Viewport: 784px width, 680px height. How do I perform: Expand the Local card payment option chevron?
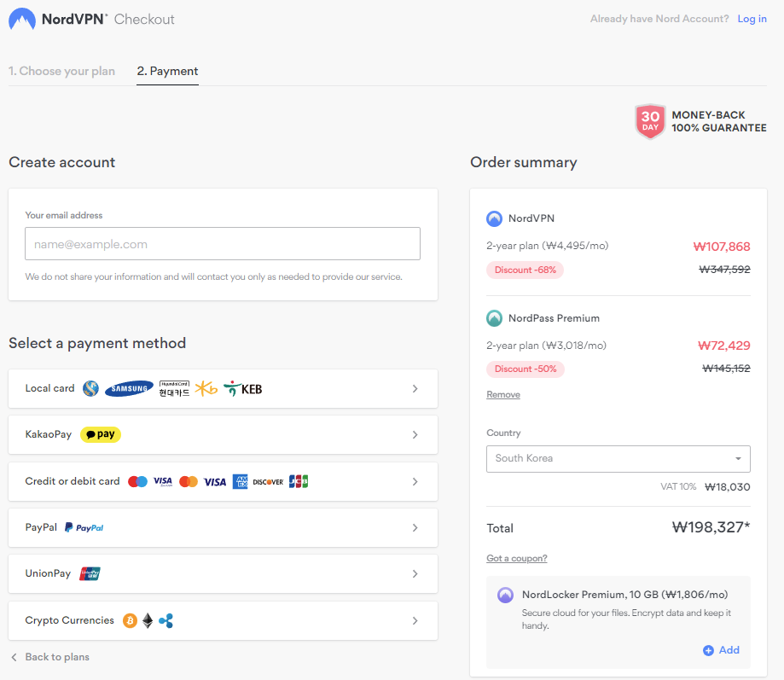[x=415, y=388]
